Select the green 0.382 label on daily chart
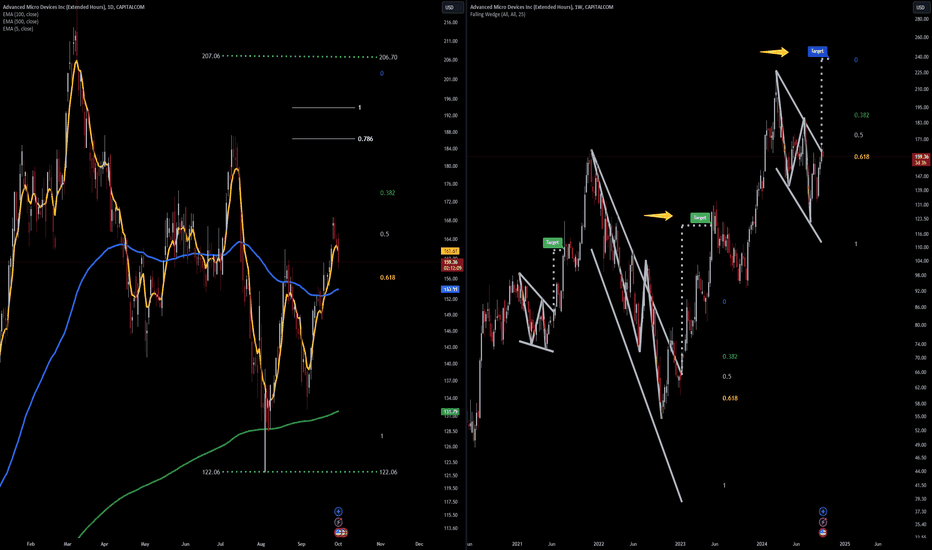Screen dimensions: 932x550 (388, 193)
